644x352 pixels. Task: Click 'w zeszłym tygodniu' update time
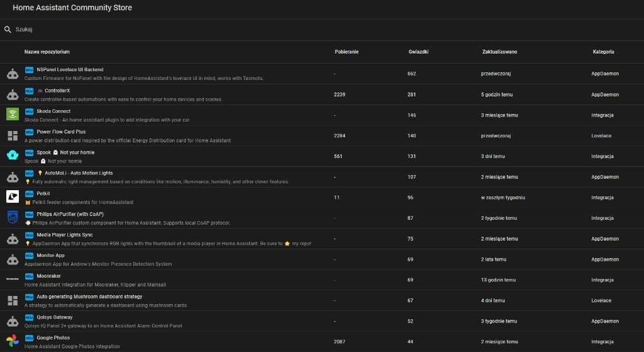(x=502, y=198)
